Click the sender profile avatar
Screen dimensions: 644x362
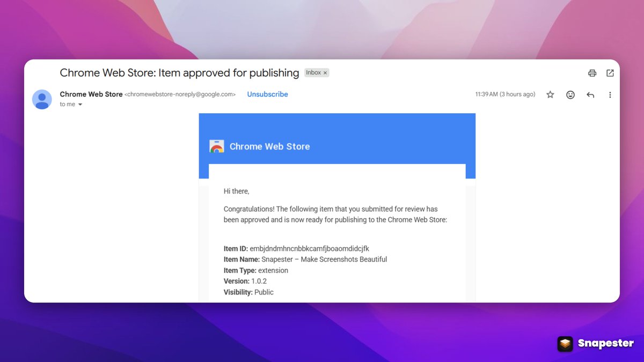pyautogui.click(x=42, y=99)
